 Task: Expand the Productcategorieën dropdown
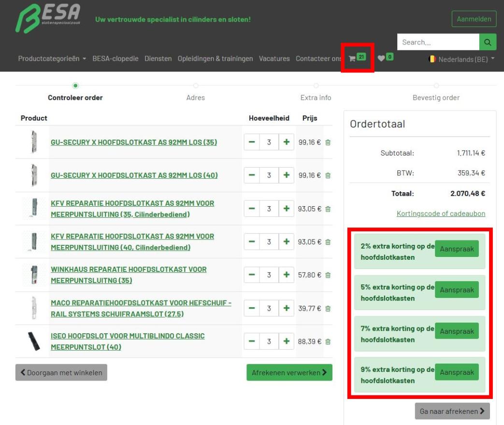point(52,59)
